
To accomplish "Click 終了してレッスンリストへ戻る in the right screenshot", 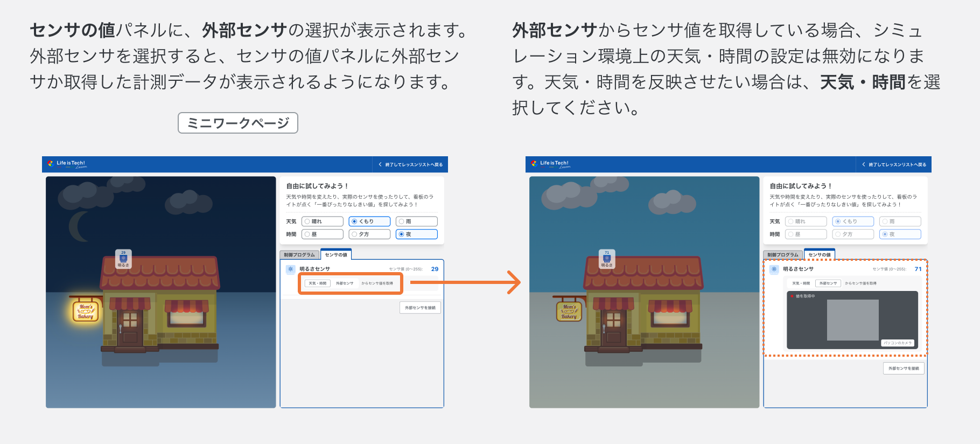I will [x=894, y=164].
